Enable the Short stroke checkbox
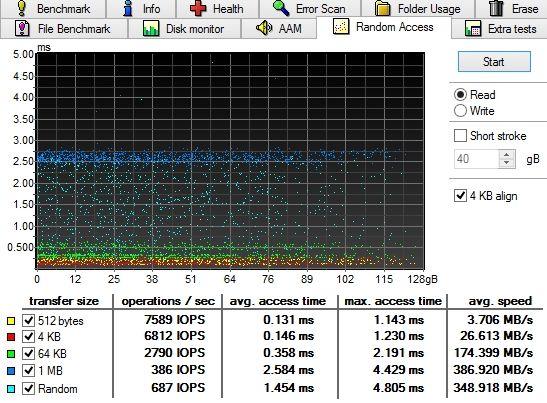This screenshot has width=547, height=403. (x=460, y=136)
